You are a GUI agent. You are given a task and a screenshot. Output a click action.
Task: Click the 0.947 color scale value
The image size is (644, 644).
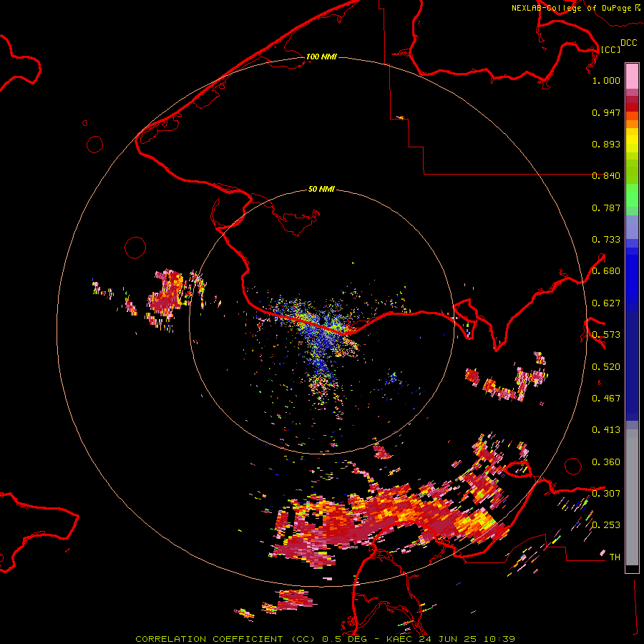[606, 112]
